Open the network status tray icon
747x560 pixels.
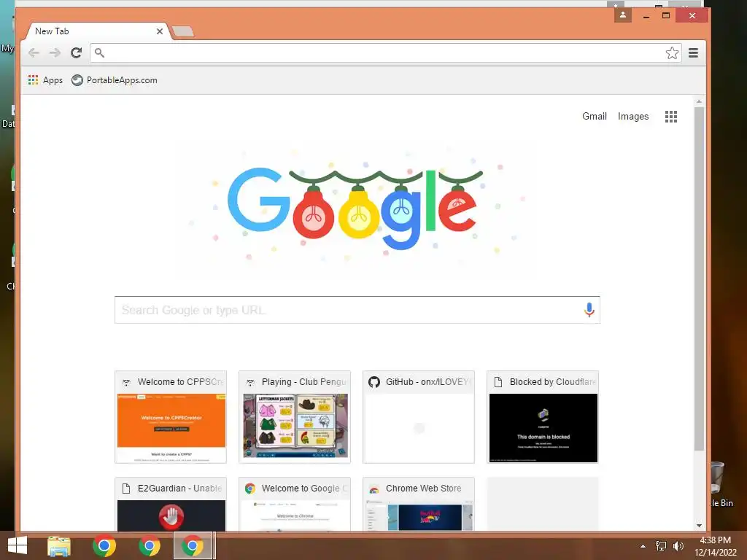pyautogui.click(x=660, y=546)
